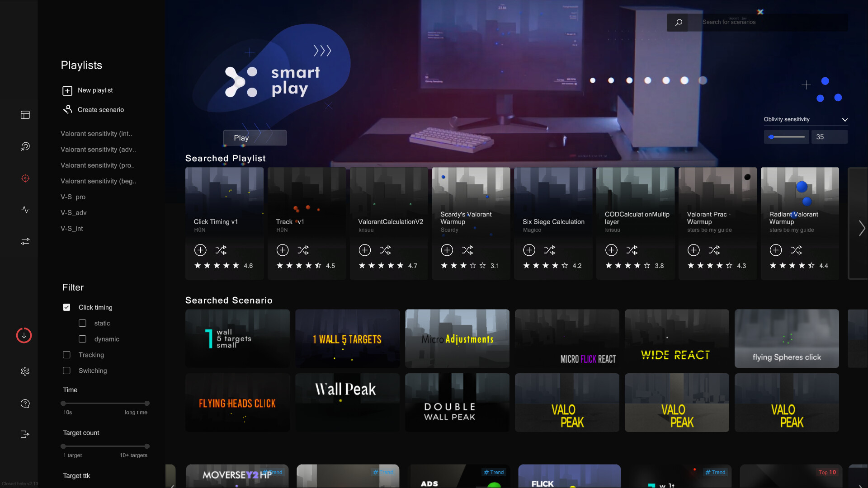The width and height of the screenshot is (868, 488).
Task: Select the Valorant sensitivity advanced playlist
Action: click(x=97, y=149)
